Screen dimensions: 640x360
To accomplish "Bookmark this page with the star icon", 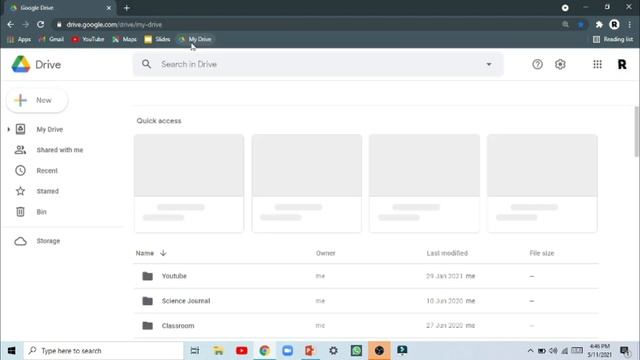I will 581,24.
